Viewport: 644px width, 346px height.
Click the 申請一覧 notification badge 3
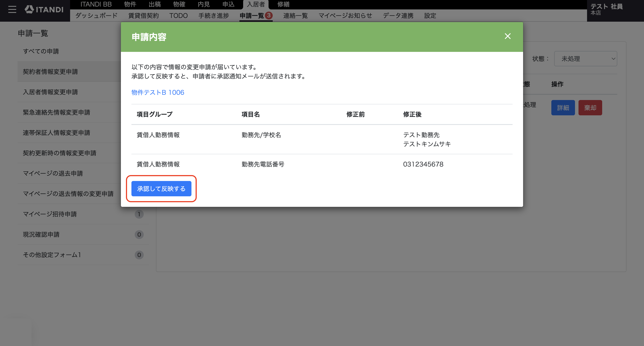click(x=269, y=16)
